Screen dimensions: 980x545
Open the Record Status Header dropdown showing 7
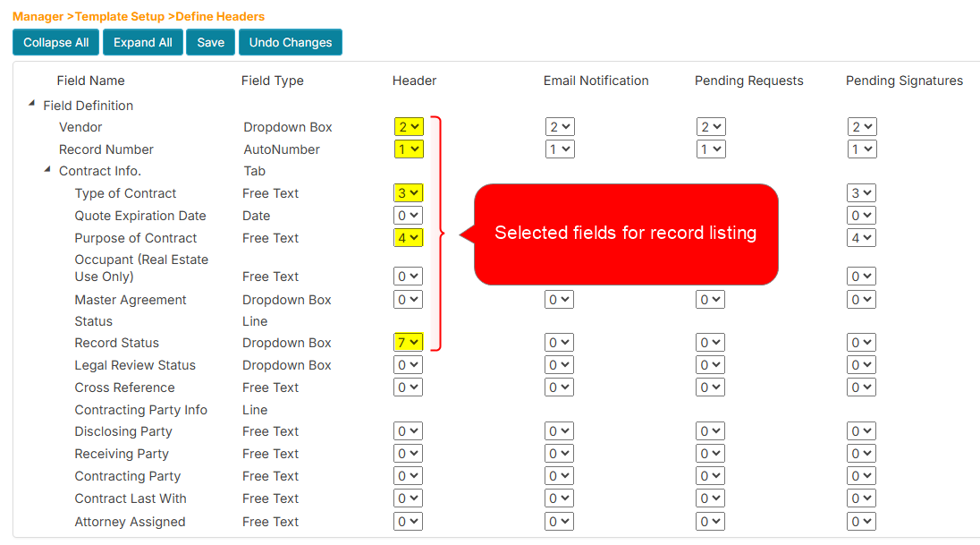point(408,342)
